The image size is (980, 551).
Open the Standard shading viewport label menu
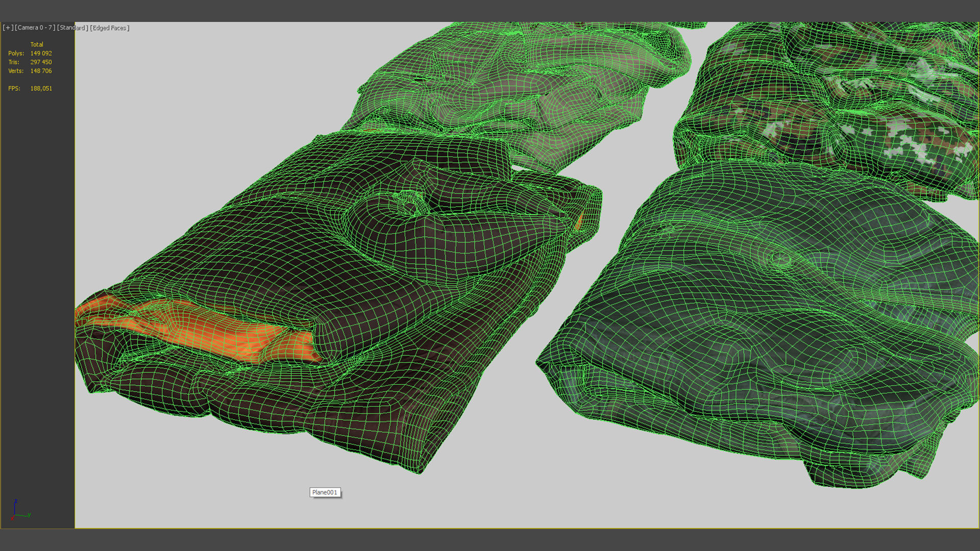tap(72, 28)
